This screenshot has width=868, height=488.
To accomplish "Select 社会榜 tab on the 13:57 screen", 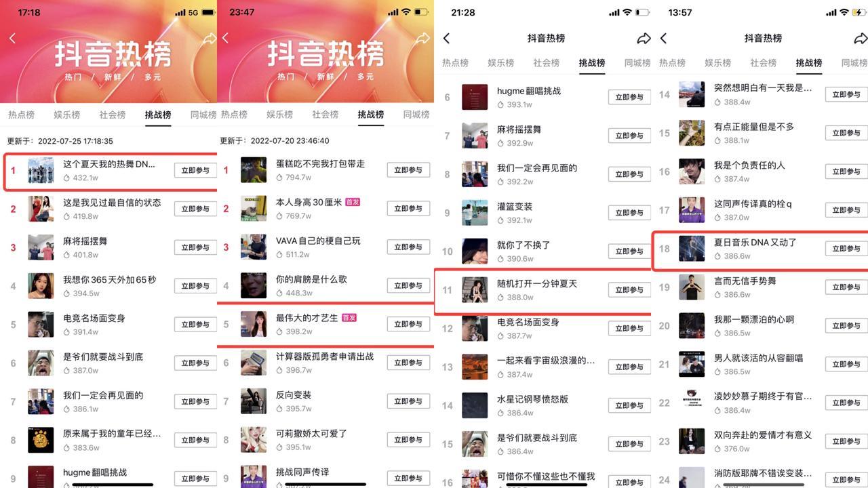I will [763, 63].
